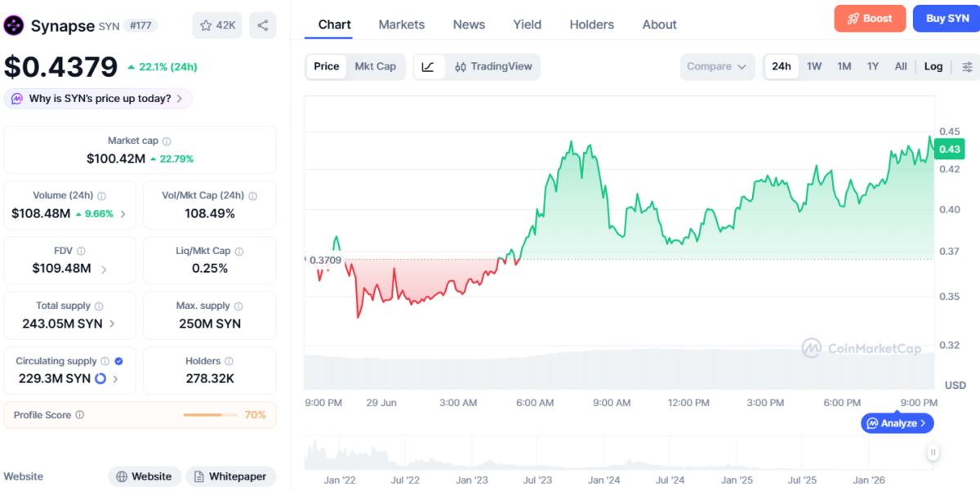Viewport: 980px width, 491px height.
Task: Open the Website link button
Action: (145, 476)
